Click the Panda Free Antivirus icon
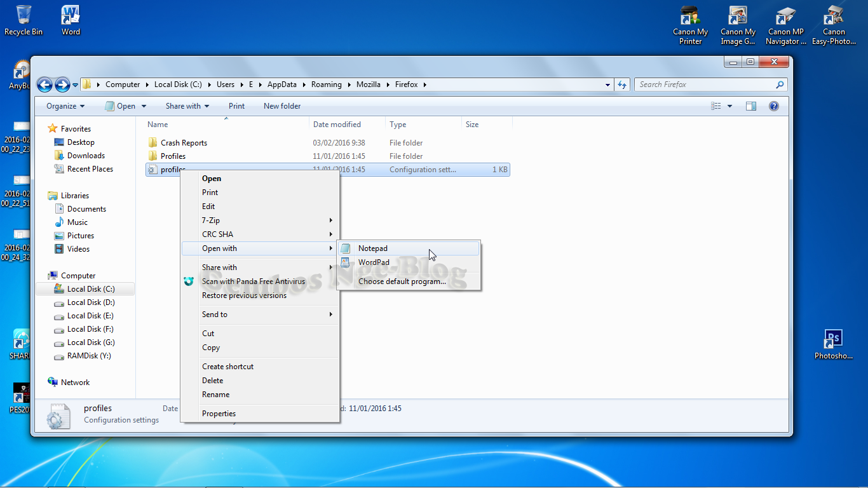 189,281
